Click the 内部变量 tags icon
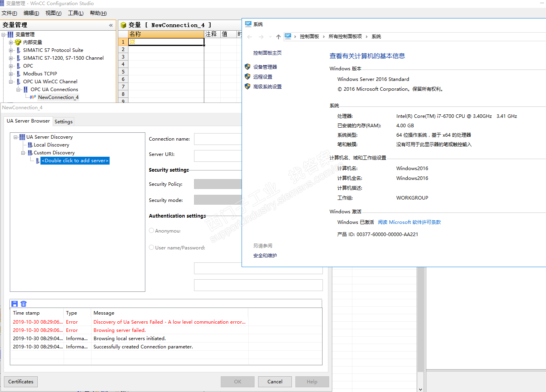 click(18, 42)
